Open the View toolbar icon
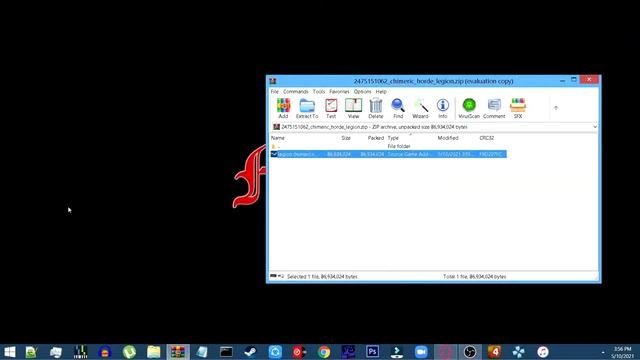Screen dimensions: 640x360 click(x=353, y=108)
